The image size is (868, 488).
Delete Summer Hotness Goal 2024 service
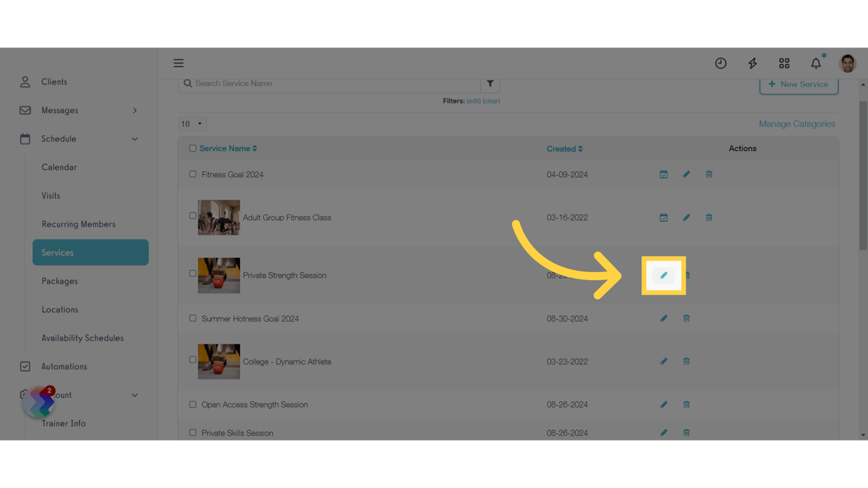686,318
